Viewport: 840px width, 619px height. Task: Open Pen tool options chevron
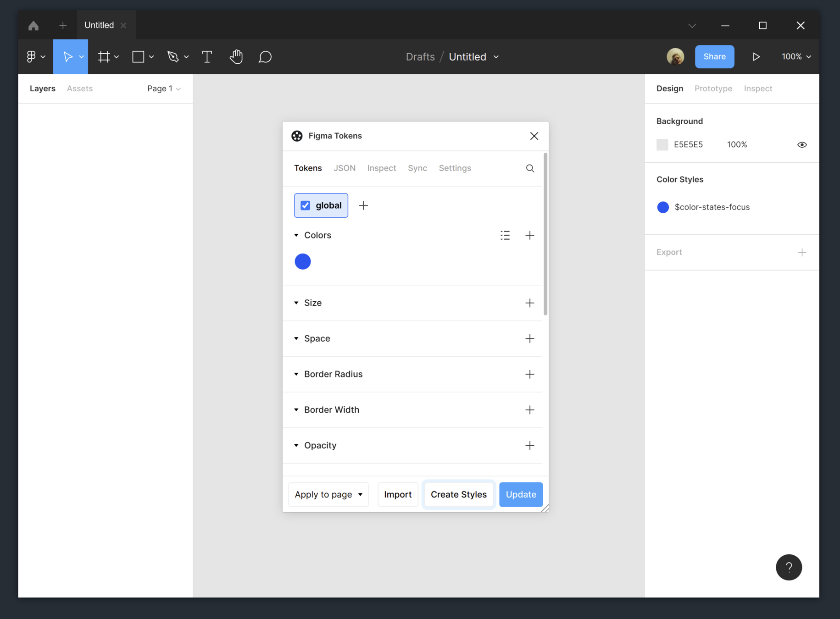click(x=186, y=57)
